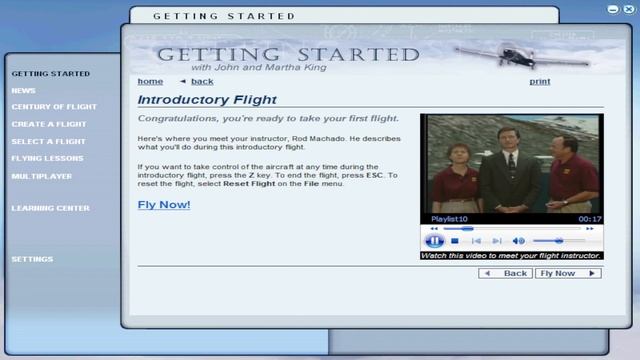Open Settings in the sidebar

tap(32, 259)
